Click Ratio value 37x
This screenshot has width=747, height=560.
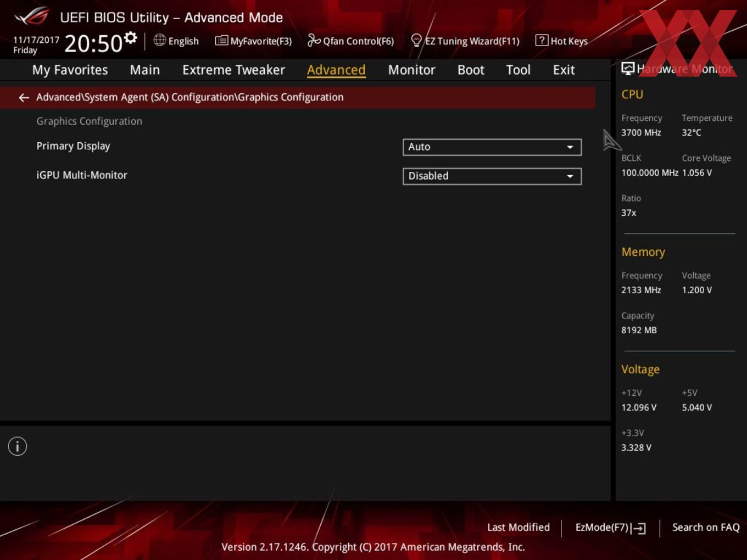click(629, 212)
